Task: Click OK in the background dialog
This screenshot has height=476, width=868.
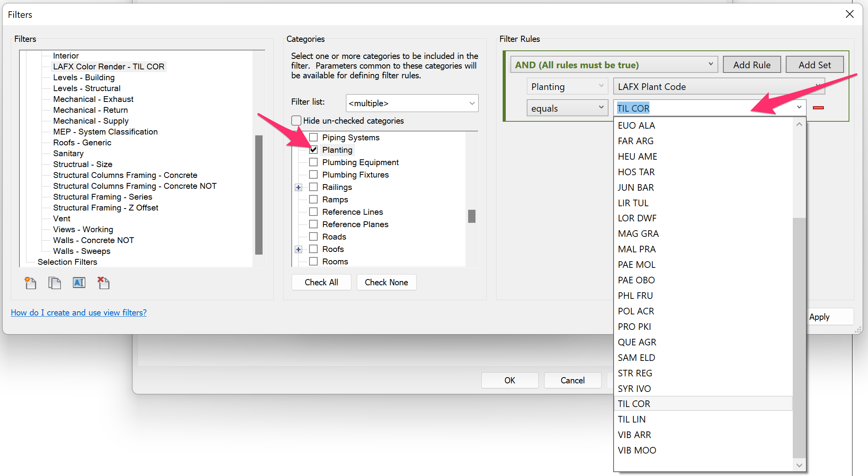Action: click(510, 380)
